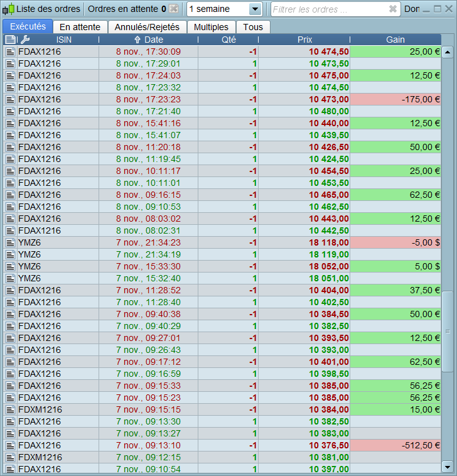Image resolution: width=457 pixels, height=476 pixels.
Task: Sort by the Date column header
Action: click(x=149, y=40)
